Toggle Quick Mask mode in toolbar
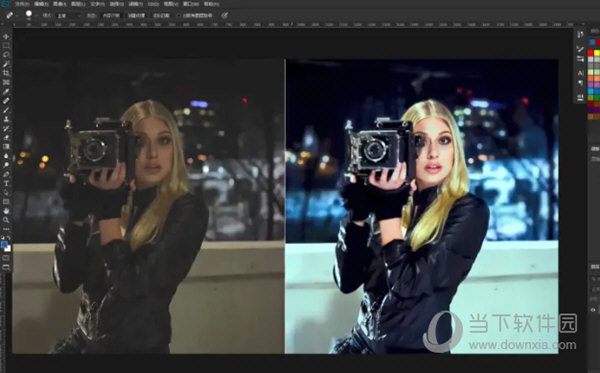This screenshot has width=600, height=373. coord(6,259)
